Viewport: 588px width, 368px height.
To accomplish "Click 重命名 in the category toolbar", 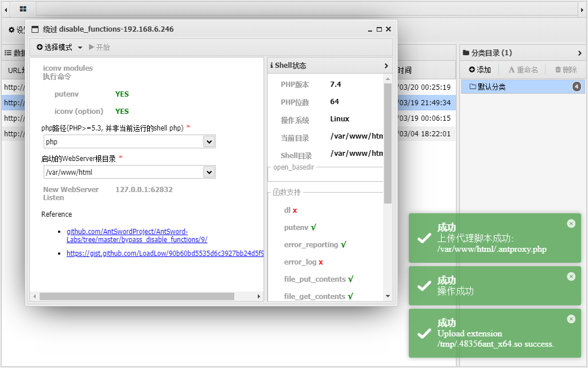I will pos(523,70).
